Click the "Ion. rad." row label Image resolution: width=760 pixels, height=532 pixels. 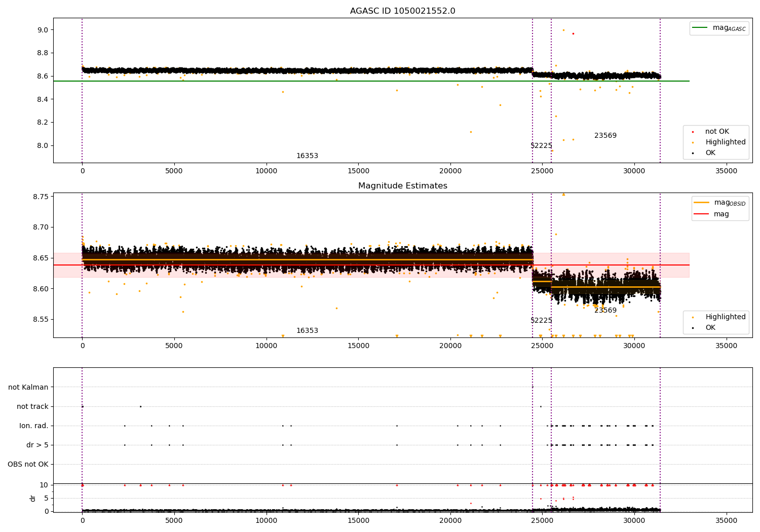[x=34, y=426]
